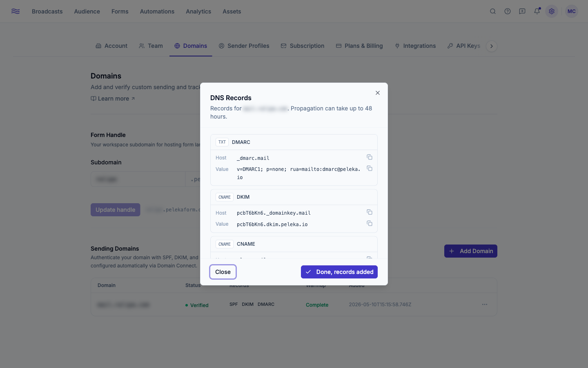This screenshot has height=368, width=588.
Task: Open the help question mark icon
Action: [508, 11]
